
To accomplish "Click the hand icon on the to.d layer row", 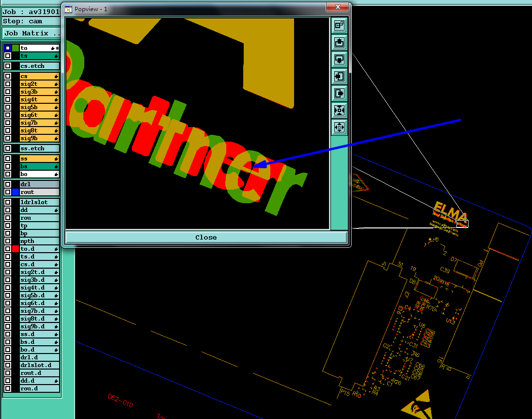I will coord(56,249).
